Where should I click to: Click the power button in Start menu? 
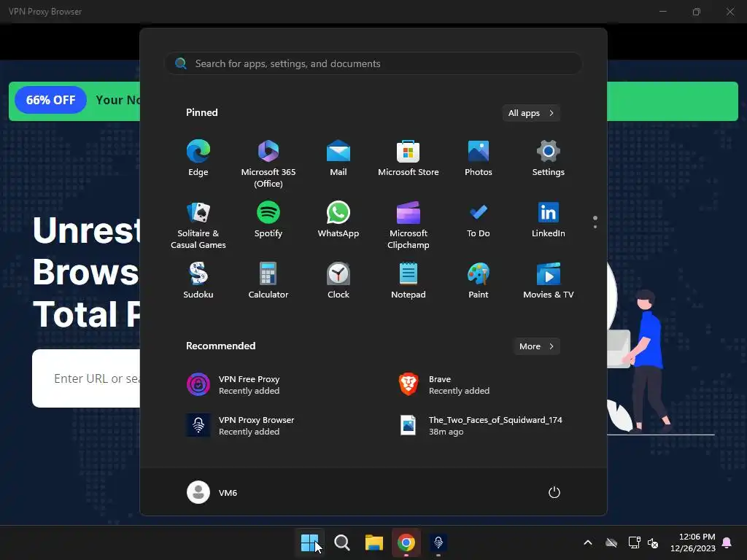coord(554,492)
